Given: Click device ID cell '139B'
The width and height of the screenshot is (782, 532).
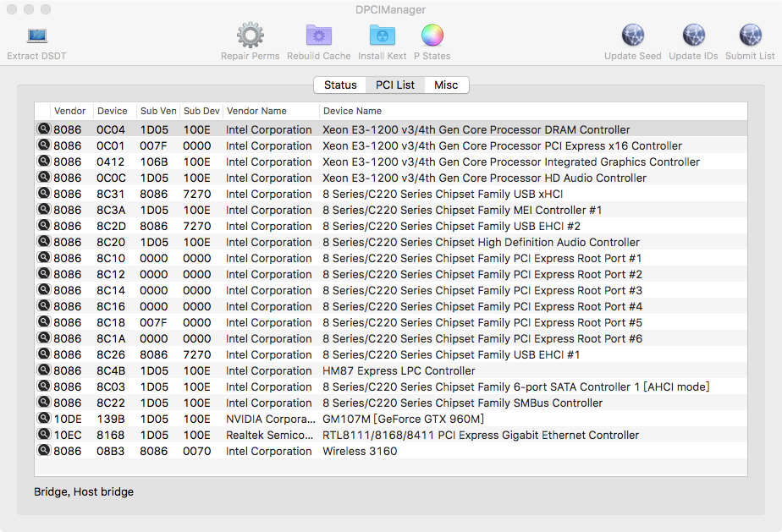Looking at the screenshot, I should click(x=111, y=419).
